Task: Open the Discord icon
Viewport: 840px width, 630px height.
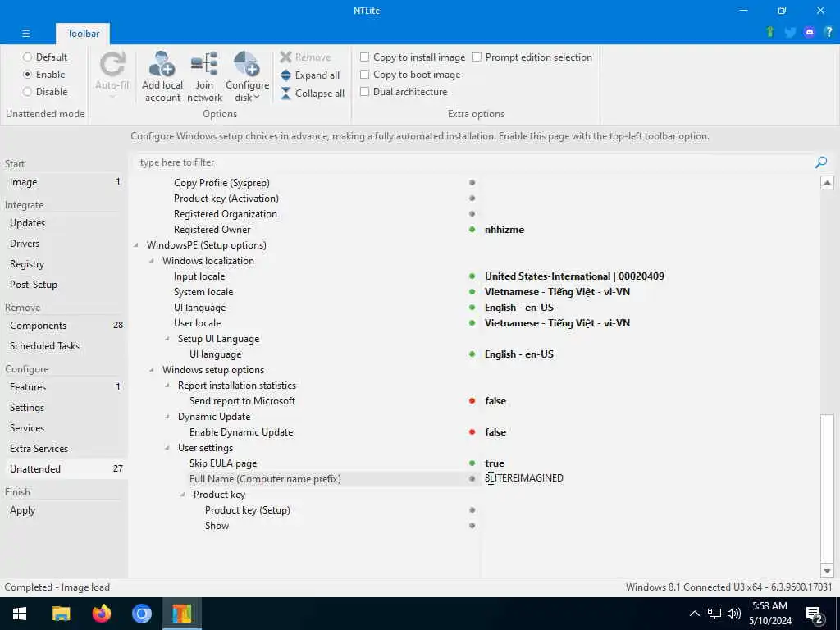Action: (x=810, y=32)
